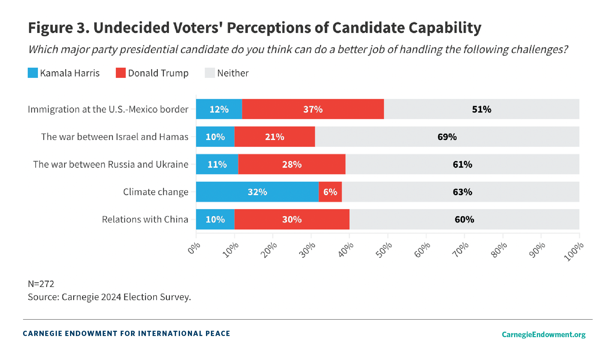Click the Carnegie Endowment for International Peace text
The height and width of the screenshot is (364, 608).
click(126, 333)
